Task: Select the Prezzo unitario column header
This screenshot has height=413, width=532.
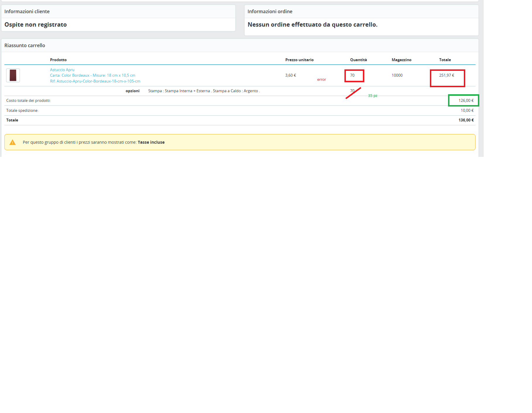Action: pyautogui.click(x=299, y=60)
